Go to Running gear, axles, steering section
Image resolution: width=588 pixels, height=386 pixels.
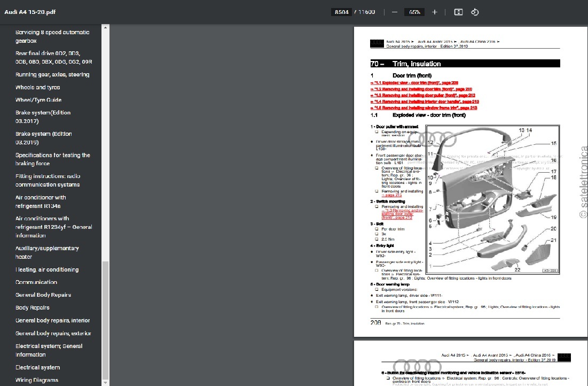52,74
